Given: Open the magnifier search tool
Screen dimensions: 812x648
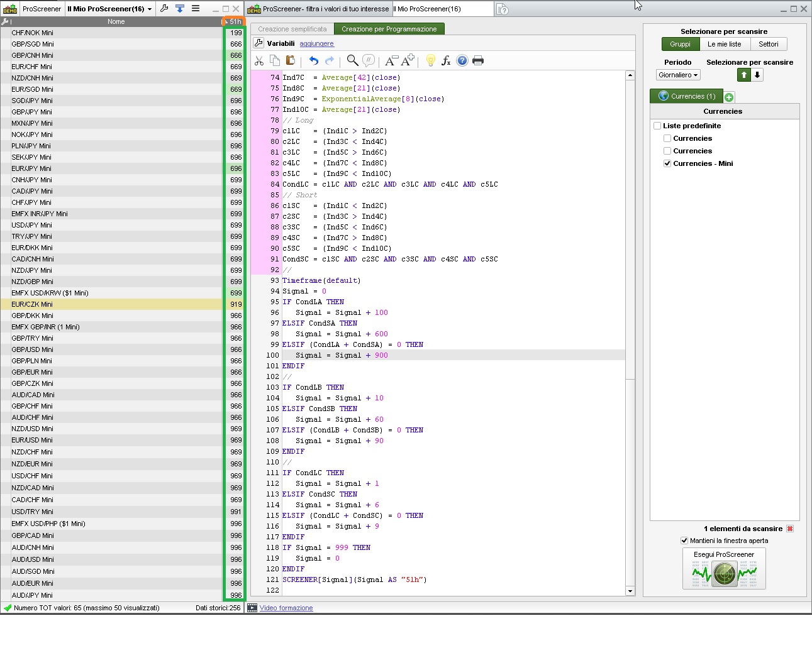Looking at the screenshot, I should [x=352, y=60].
